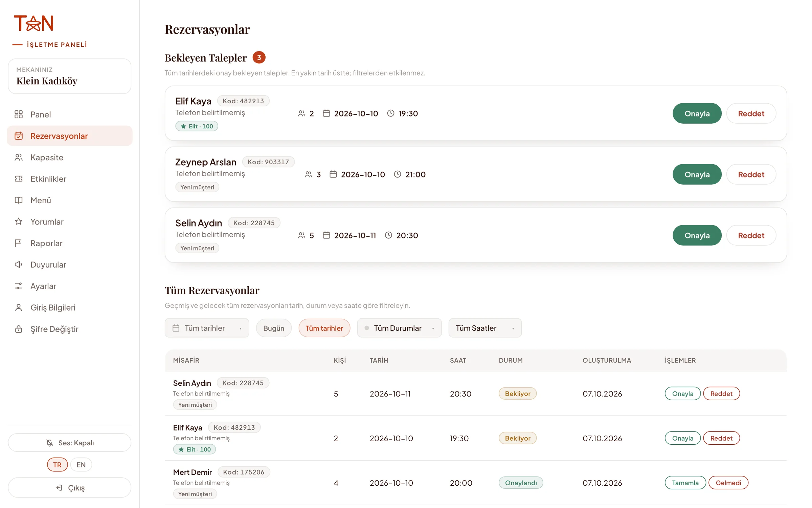This screenshot has height=508, width=812.
Task: Click the TAN star logo
Action: click(x=33, y=23)
